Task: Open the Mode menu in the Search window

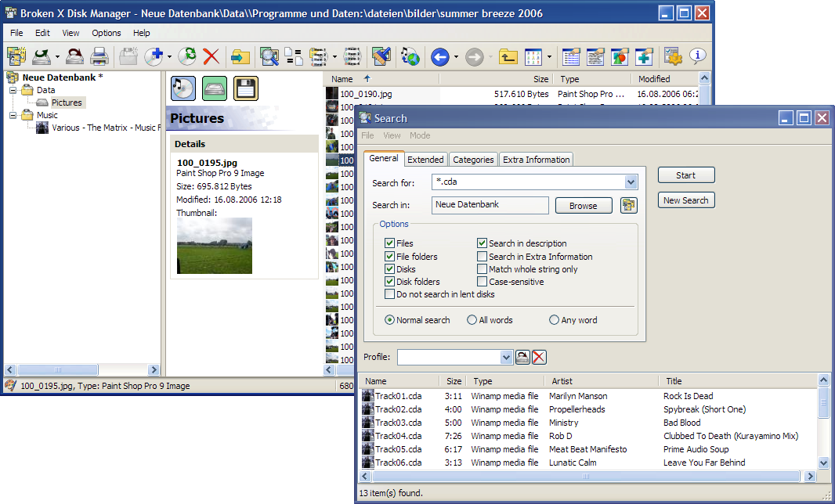Action: tap(419, 135)
